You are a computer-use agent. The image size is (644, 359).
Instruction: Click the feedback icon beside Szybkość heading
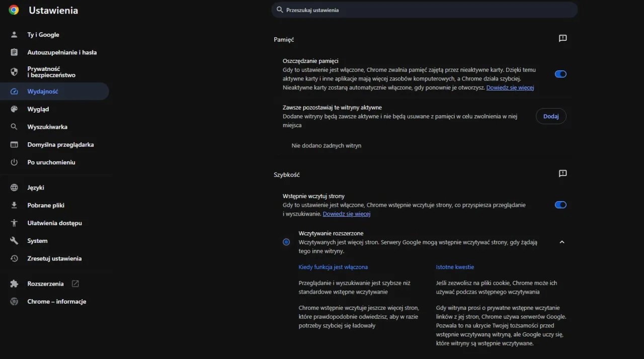(x=562, y=173)
